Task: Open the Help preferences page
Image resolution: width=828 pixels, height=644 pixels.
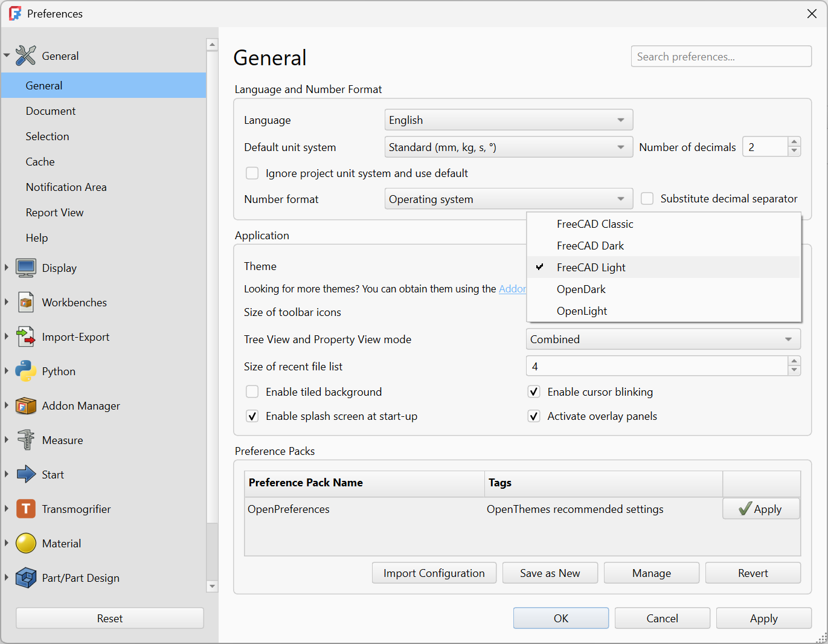Action: [103, 238]
